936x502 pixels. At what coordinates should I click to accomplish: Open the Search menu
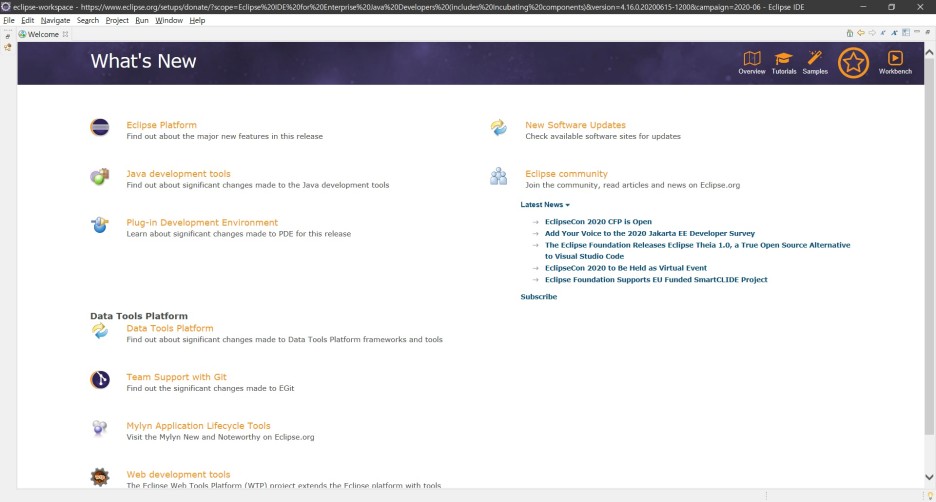pos(88,20)
